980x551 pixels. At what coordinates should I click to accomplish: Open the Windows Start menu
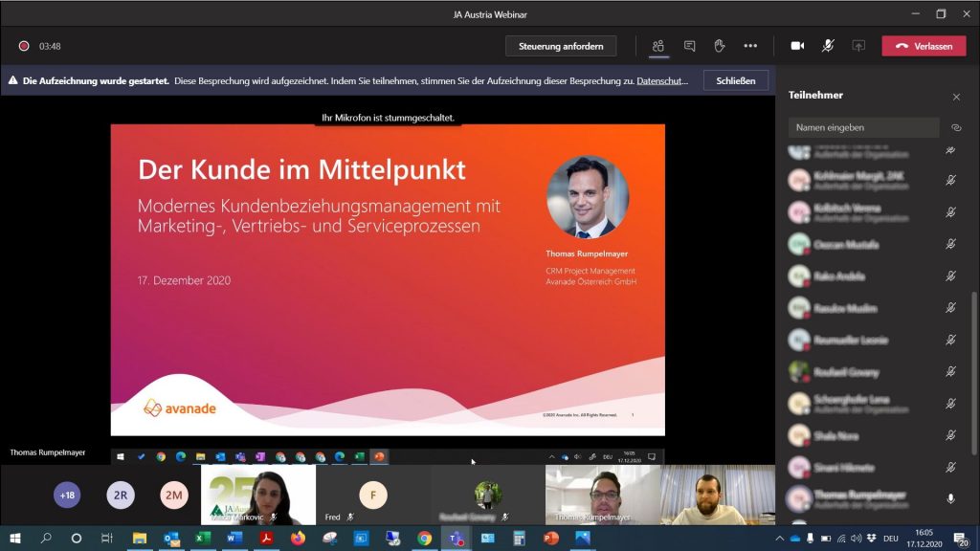click(15, 538)
